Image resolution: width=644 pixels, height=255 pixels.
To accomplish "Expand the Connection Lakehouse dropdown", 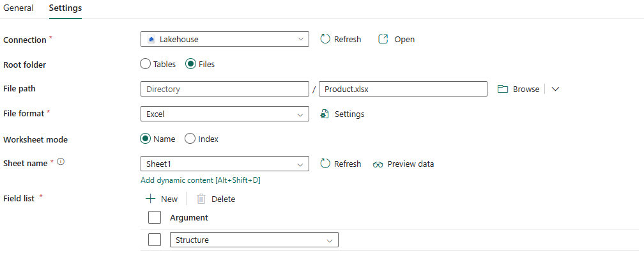I will click(225, 40).
